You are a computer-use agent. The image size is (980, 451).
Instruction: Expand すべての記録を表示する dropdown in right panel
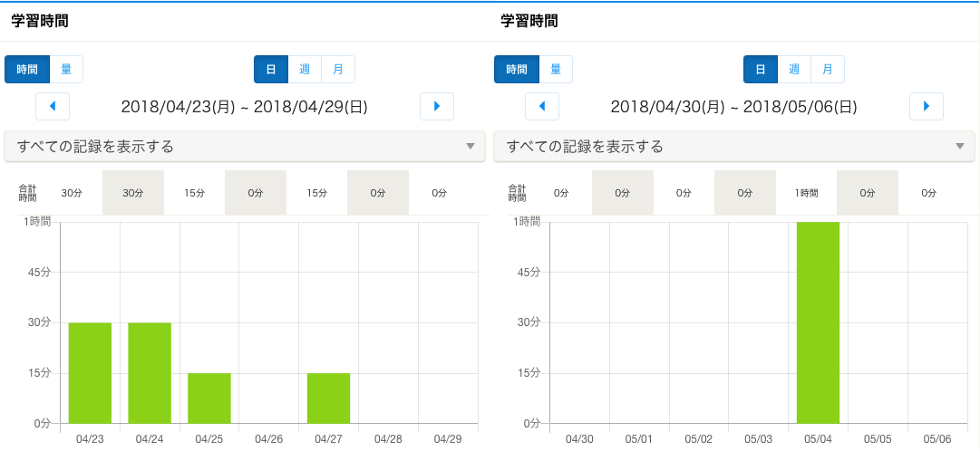tap(734, 146)
